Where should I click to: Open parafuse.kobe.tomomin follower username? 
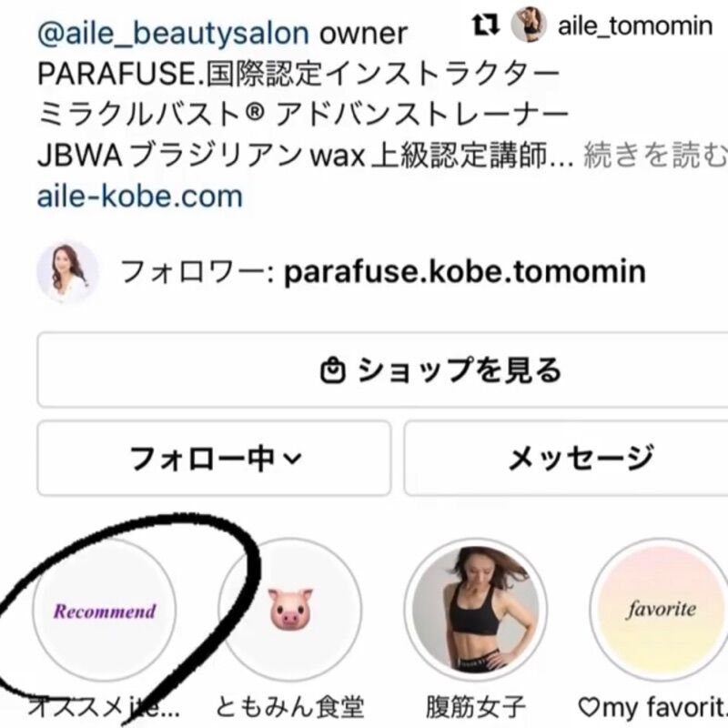tap(465, 271)
